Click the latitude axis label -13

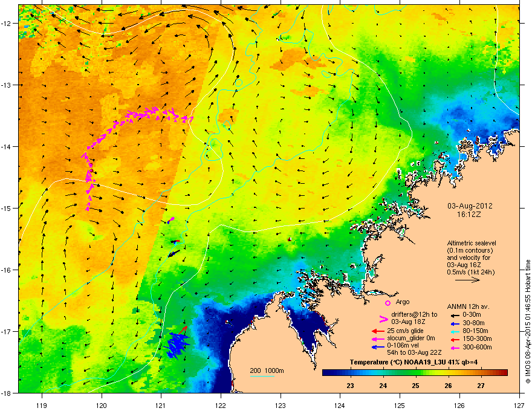pos(7,85)
